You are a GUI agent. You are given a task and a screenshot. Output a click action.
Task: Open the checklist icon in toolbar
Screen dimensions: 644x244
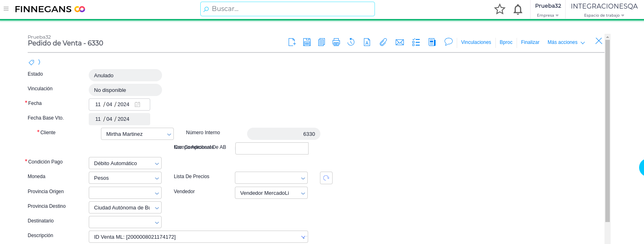[416, 42]
